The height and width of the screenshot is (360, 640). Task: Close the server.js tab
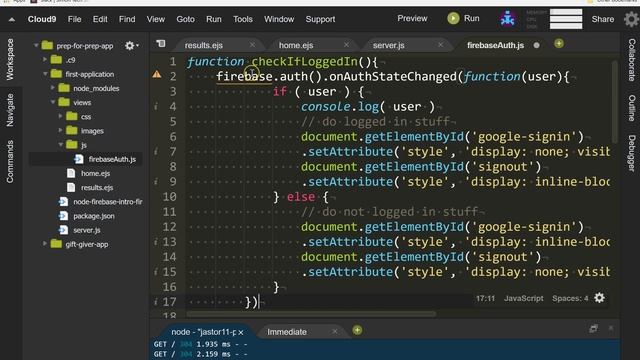coord(440,45)
